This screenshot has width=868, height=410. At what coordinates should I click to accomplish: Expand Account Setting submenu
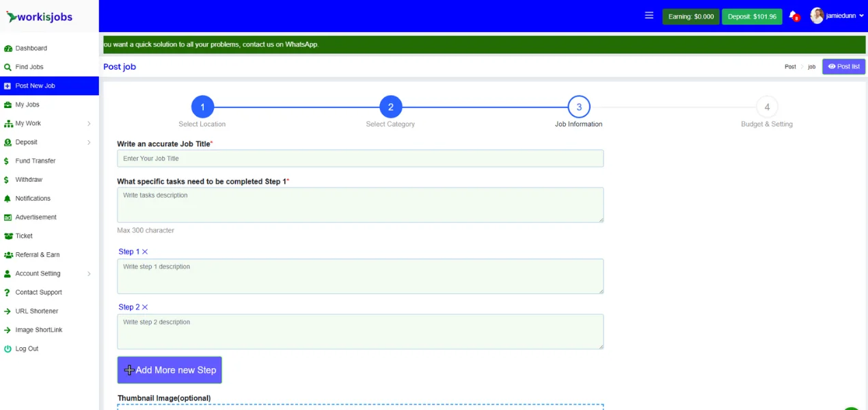89,274
